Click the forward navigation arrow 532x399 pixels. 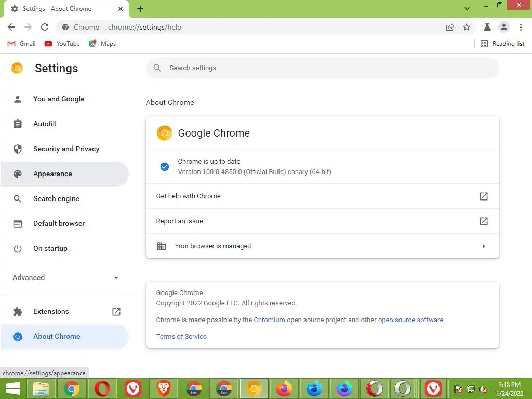click(28, 27)
